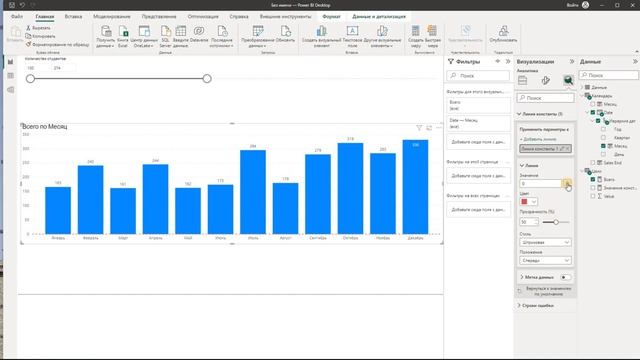Click the Получить данные icon in ribbon

(106, 31)
